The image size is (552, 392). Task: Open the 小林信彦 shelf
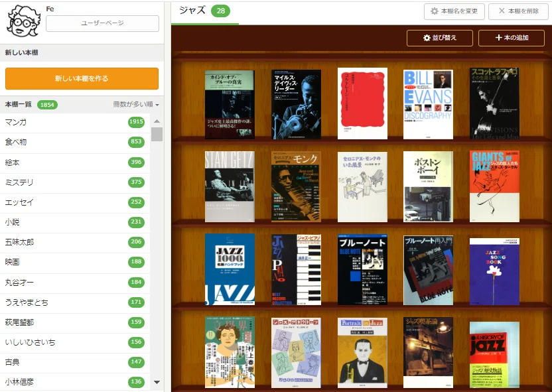tap(75, 382)
